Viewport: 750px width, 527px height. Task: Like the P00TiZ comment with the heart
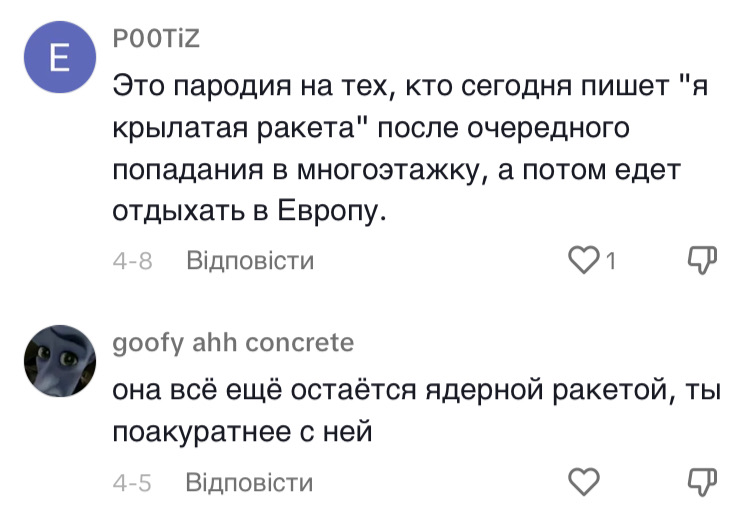[x=582, y=261]
